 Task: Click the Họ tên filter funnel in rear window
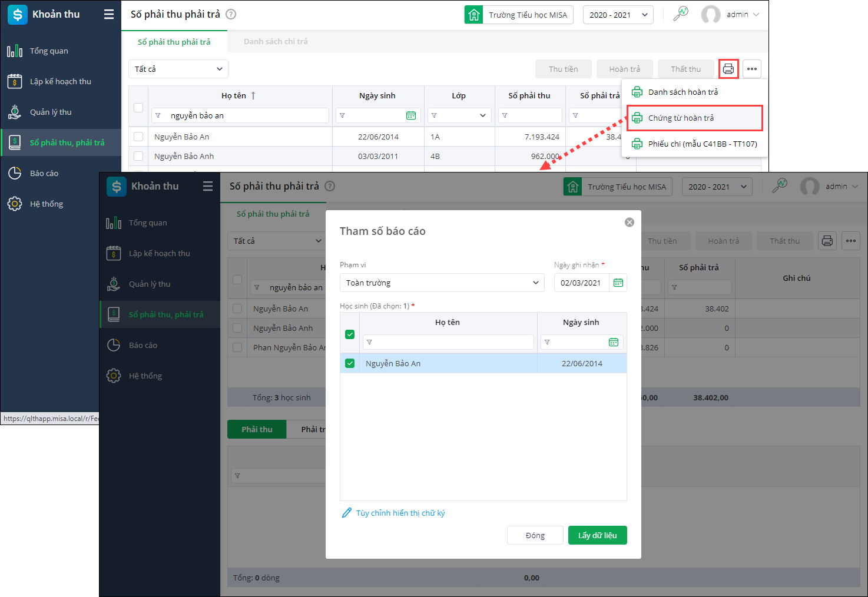(x=158, y=115)
